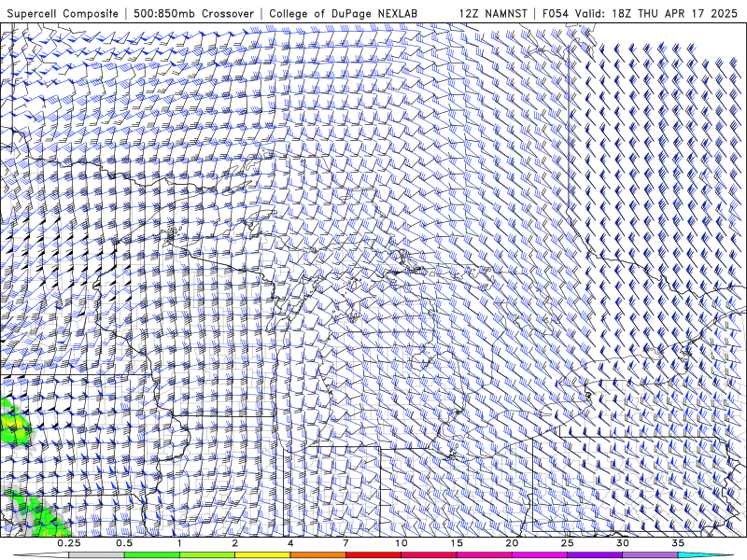This screenshot has width=747, height=560.
Task: Click the yellow color scale segment
Action: pos(262,555)
